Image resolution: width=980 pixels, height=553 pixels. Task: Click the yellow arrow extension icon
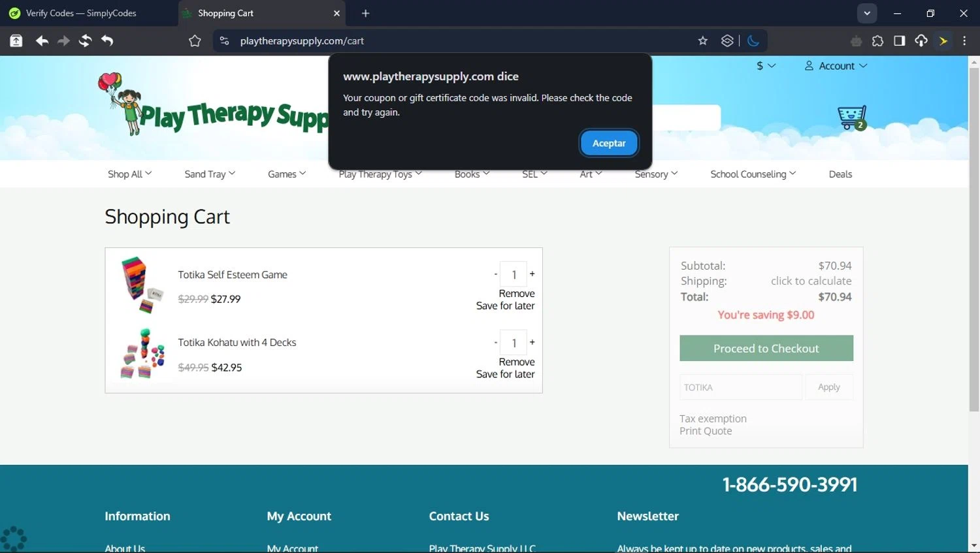943,40
